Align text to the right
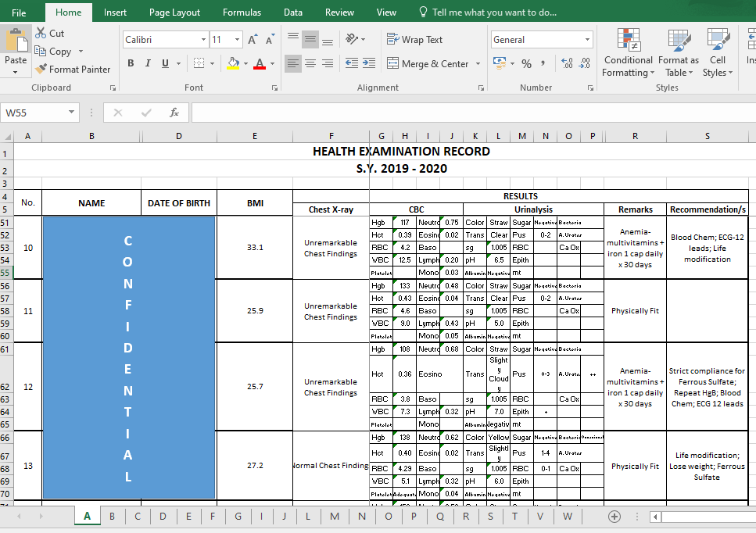 click(328, 63)
